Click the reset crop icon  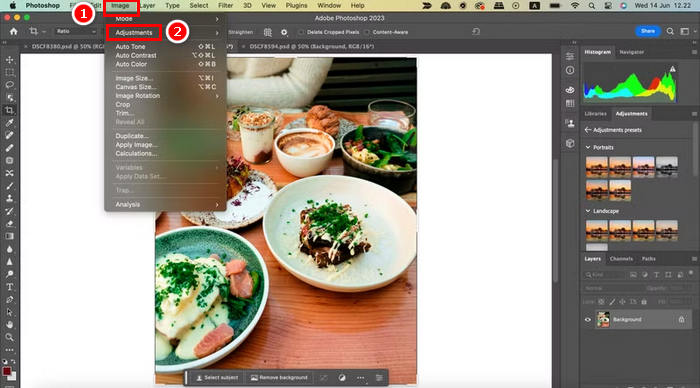coord(476,31)
